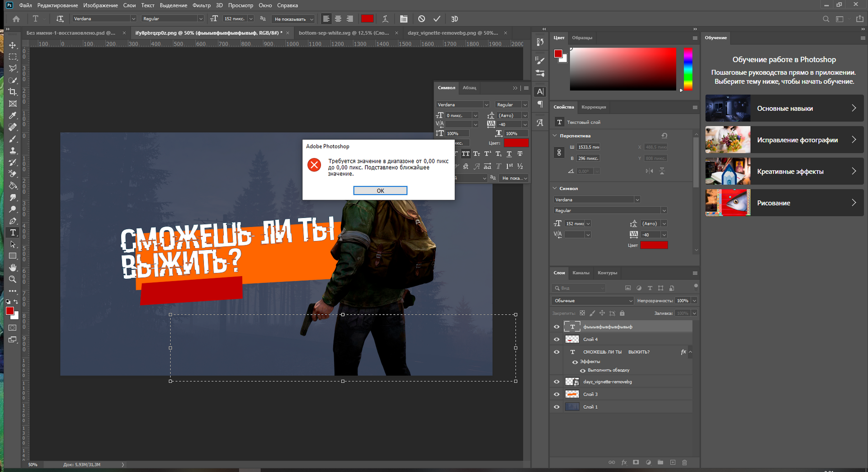Align text left in options bar
The height and width of the screenshot is (472, 868).
[326, 19]
